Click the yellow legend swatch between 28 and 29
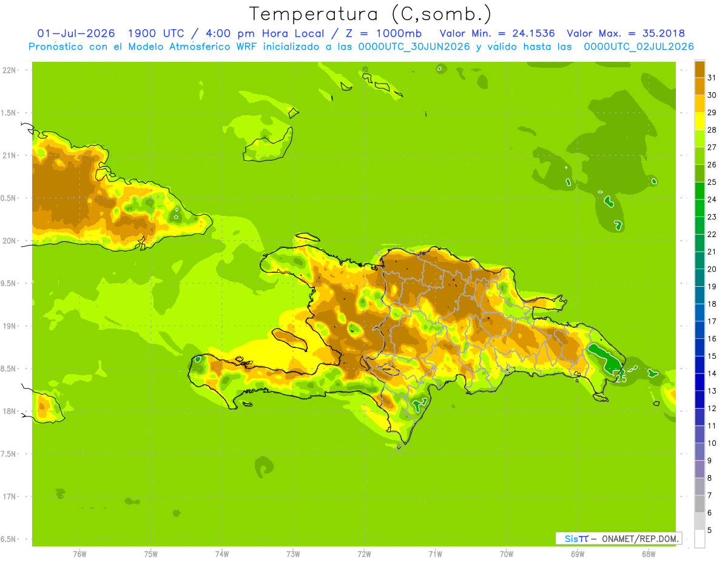 coord(699,121)
